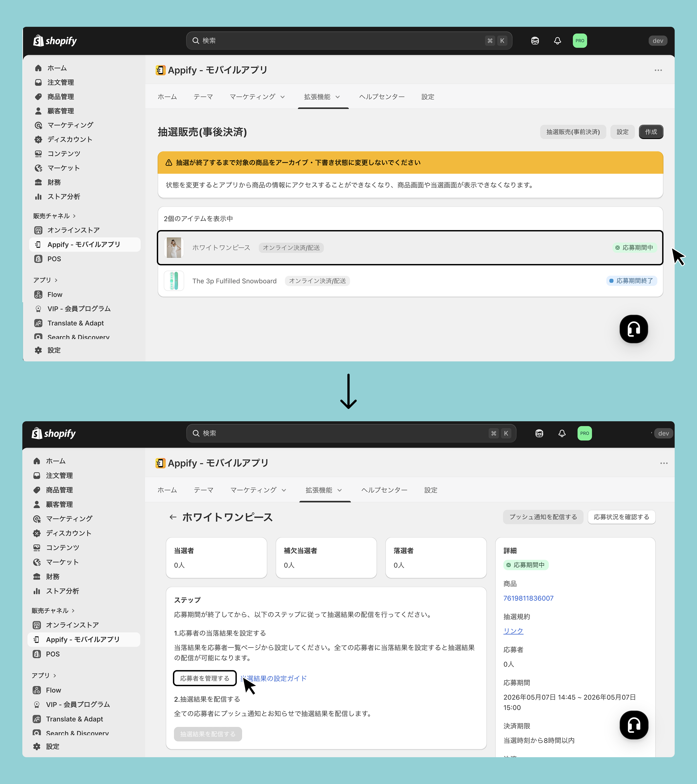Open the product ID link 7619811836007
The height and width of the screenshot is (784, 697).
tap(528, 598)
